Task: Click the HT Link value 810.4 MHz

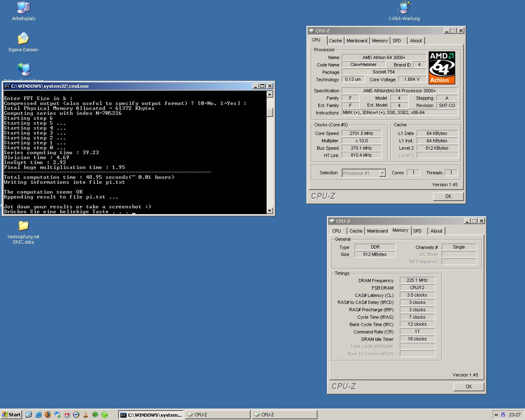Action: (361, 155)
